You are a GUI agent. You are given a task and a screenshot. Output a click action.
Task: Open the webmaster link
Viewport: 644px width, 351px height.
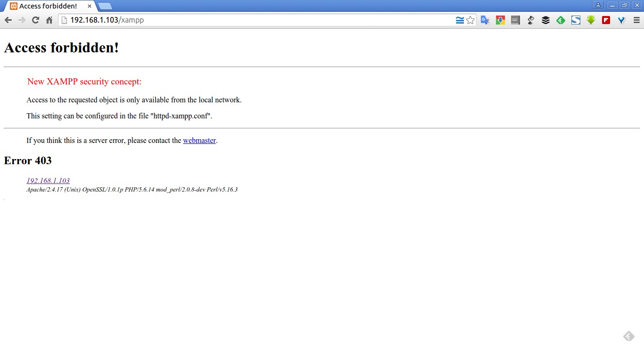(x=199, y=141)
